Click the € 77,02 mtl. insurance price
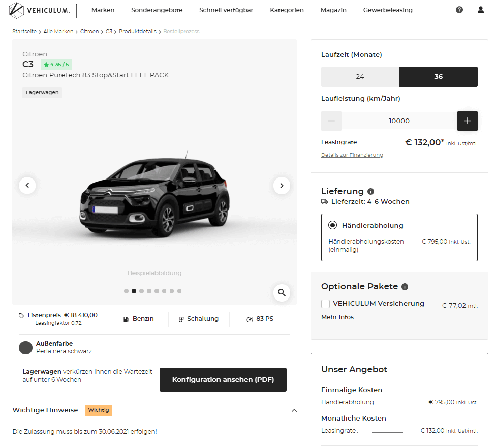The height and width of the screenshot is (448, 496). click(x=459, y=306)
